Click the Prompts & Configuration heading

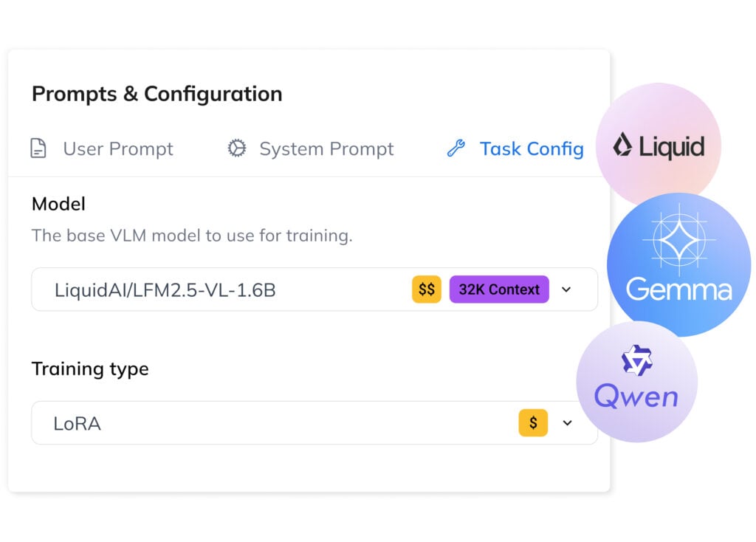pyautogui.click(x=157, y=95)
